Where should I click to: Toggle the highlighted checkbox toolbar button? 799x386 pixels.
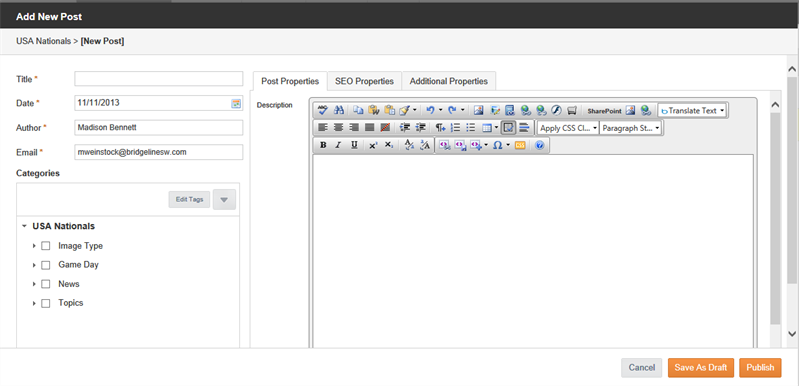pos(508,127)
